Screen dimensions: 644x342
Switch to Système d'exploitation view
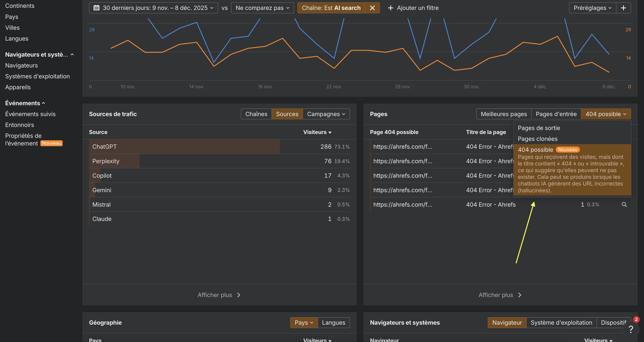(x=561, y=323)
